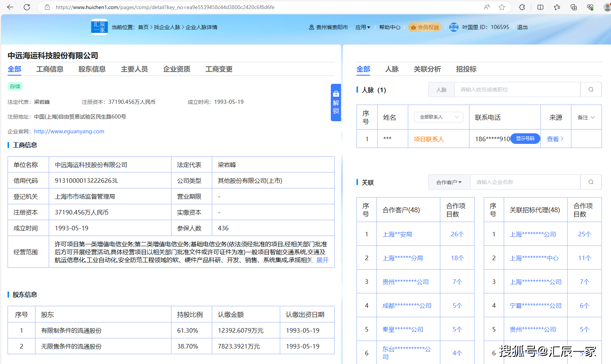
Task: Open the read aloud icon in the address bar
Action: (x=487, y=7)
